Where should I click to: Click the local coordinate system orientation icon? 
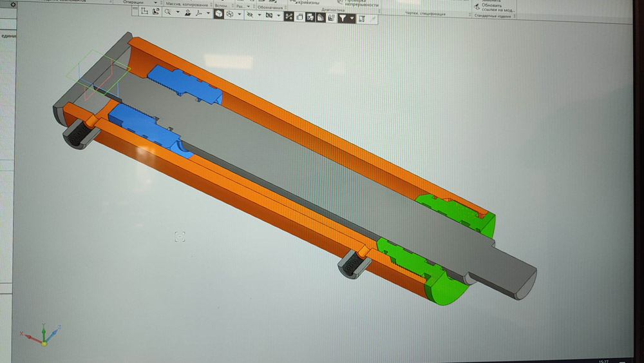coord(156,12)
